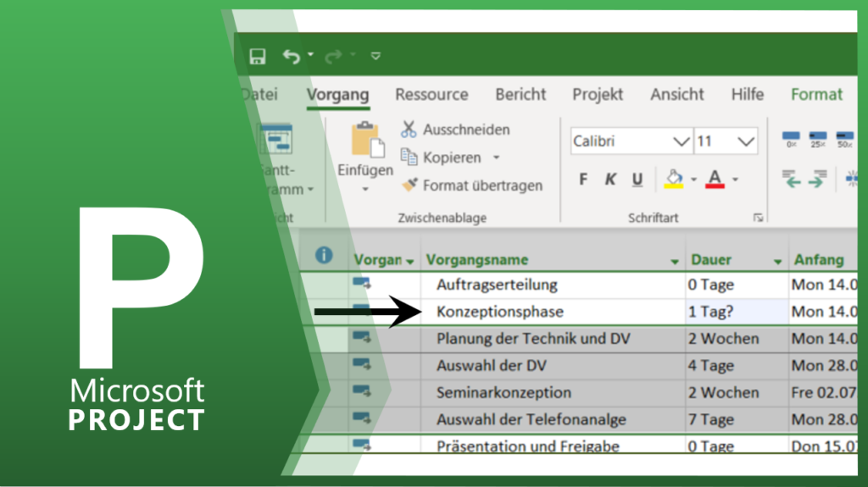The image size is (868, 487).
Task: Undo the last action
Action: [x=292, y=56]
